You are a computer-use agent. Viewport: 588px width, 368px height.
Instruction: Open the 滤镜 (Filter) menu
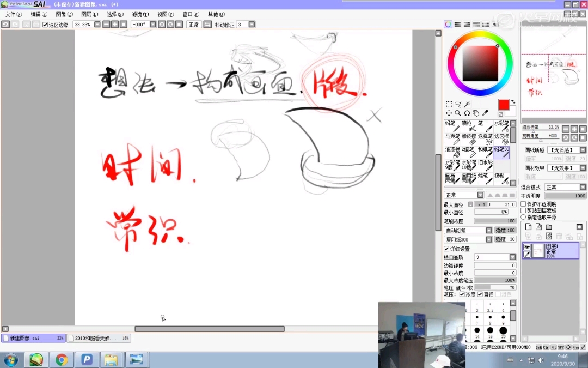(x=140, y=14)
